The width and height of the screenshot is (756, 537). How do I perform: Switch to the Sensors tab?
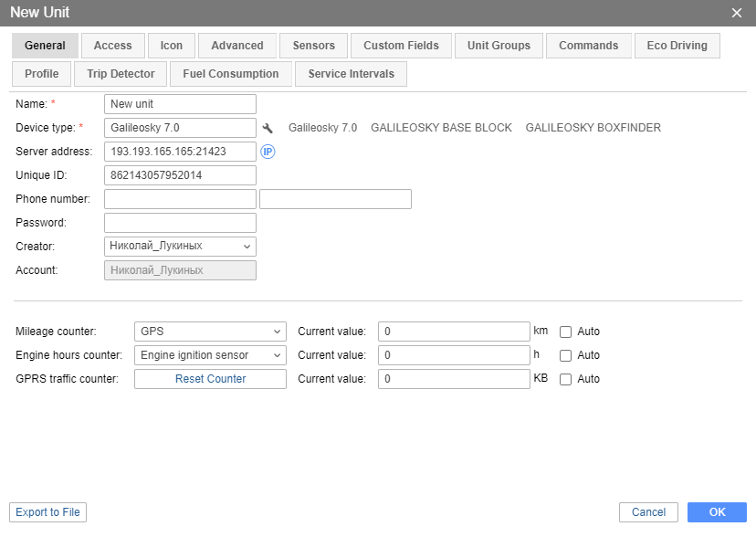(x=313, y=46)
